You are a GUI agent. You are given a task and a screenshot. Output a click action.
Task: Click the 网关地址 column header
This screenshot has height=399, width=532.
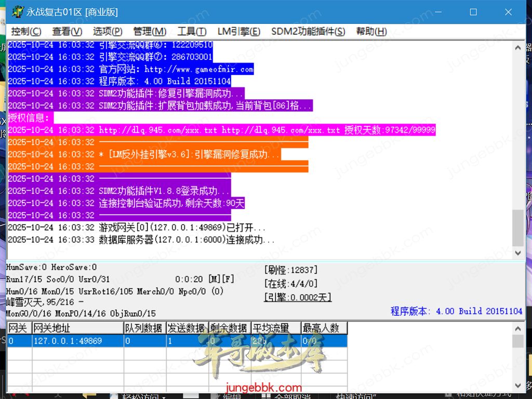[78, 328]
